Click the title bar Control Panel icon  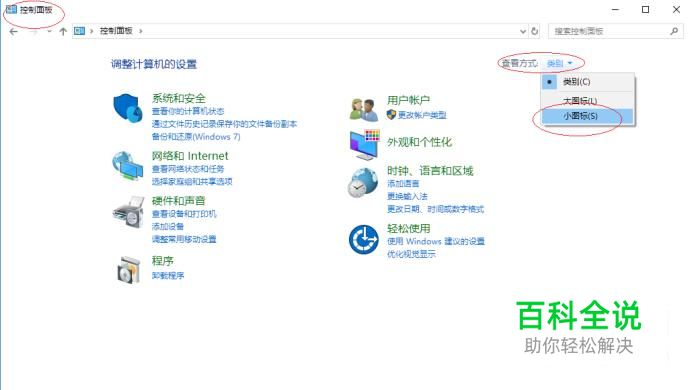pos(11,9)
